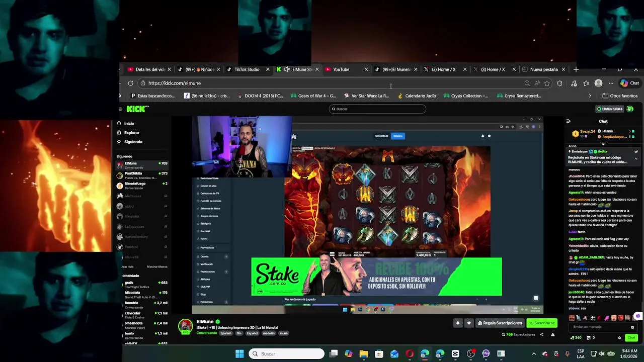The height and width of the screenshot is (362, 644).
Task: Open smashdota recommended channel
Action: (146, 325)
